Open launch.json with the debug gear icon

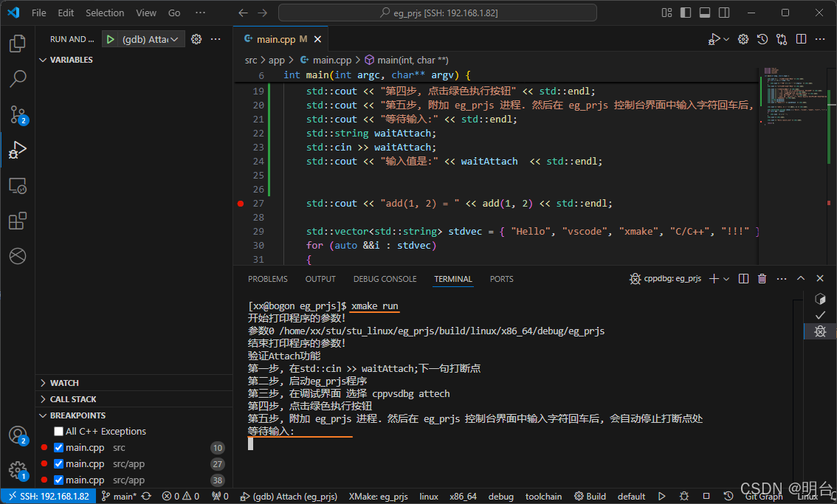point(196,39)
